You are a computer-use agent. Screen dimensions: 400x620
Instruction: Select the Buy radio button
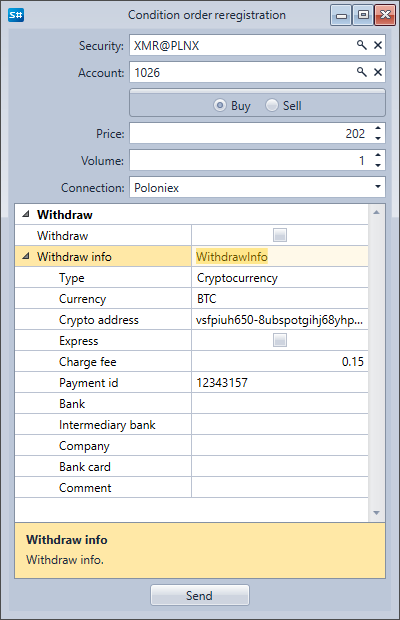[x=220, y=105]
